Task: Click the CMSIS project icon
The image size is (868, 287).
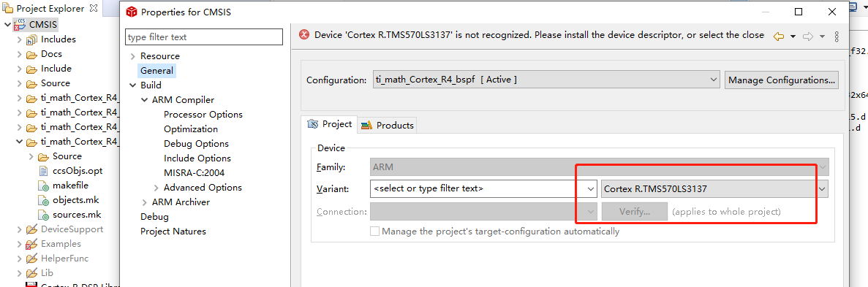Action: pyautogui.click(x=21, y=24)
